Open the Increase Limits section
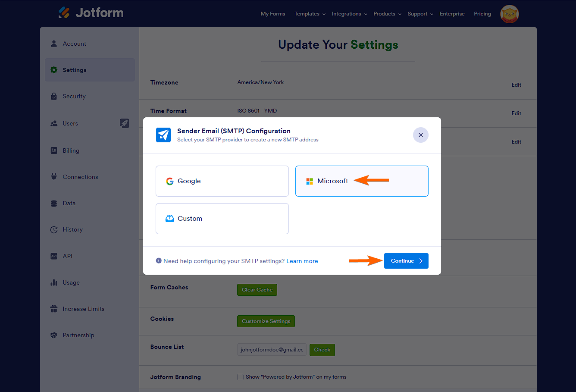Image resolution: width=576 pixels, height=392 pixels. (x=90, y=309)
